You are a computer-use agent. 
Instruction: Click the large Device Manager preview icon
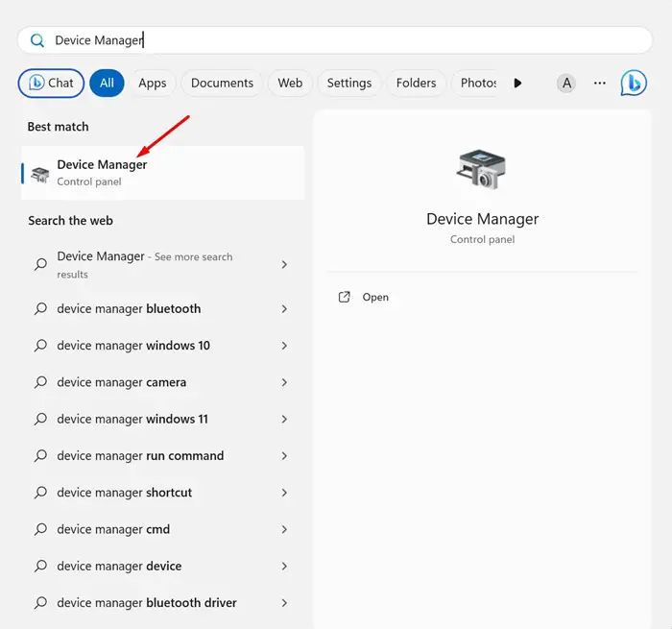[481, 169]
